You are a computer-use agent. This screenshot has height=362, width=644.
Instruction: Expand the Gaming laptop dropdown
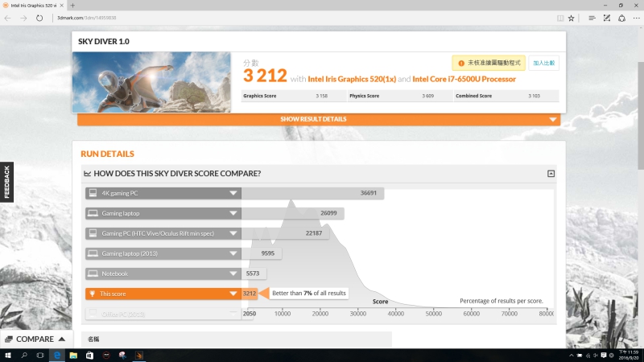point(233,213)
